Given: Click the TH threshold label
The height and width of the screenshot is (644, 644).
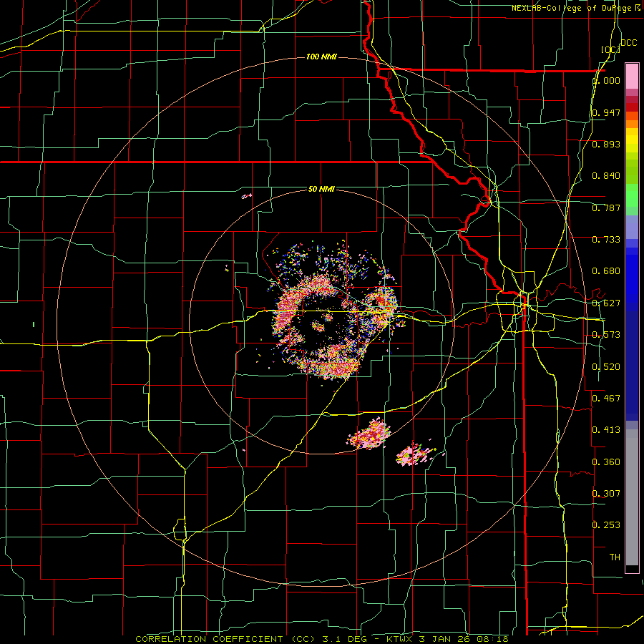Looking at the screenshot, I should pos(615,557).
